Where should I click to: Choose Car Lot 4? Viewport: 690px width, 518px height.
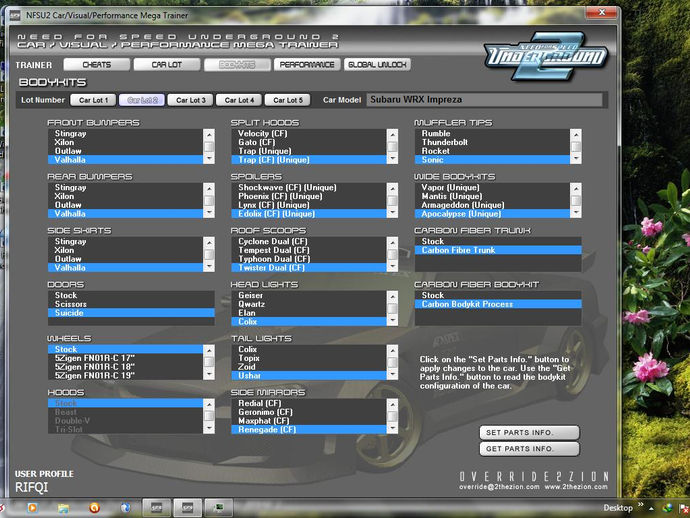[239, 100]
